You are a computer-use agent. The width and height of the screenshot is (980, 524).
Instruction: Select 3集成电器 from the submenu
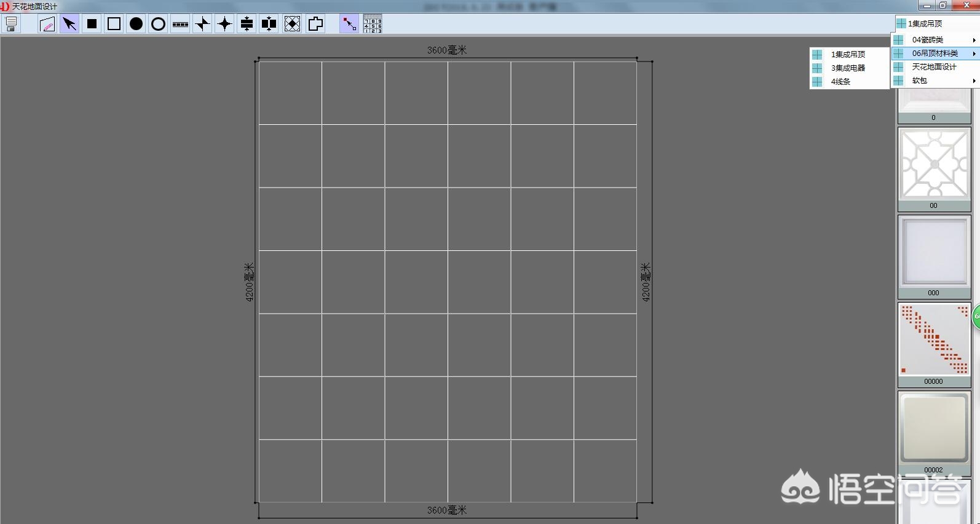point(848,68)
